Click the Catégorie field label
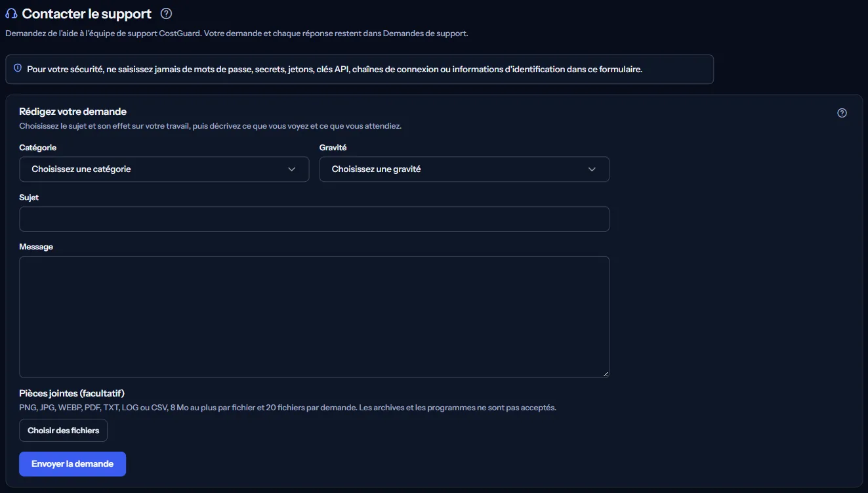This screenshot has height=493, width=868. pos(38,148)
